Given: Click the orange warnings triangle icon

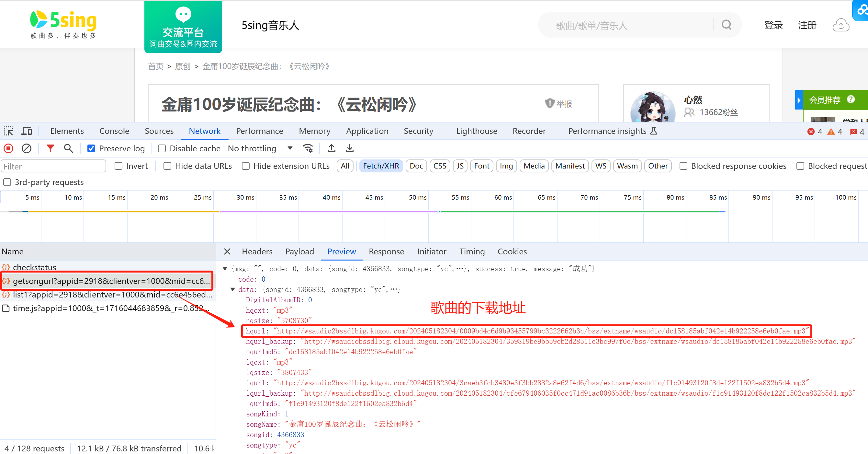Looking at the screenshot, I should tap(831, 132).
